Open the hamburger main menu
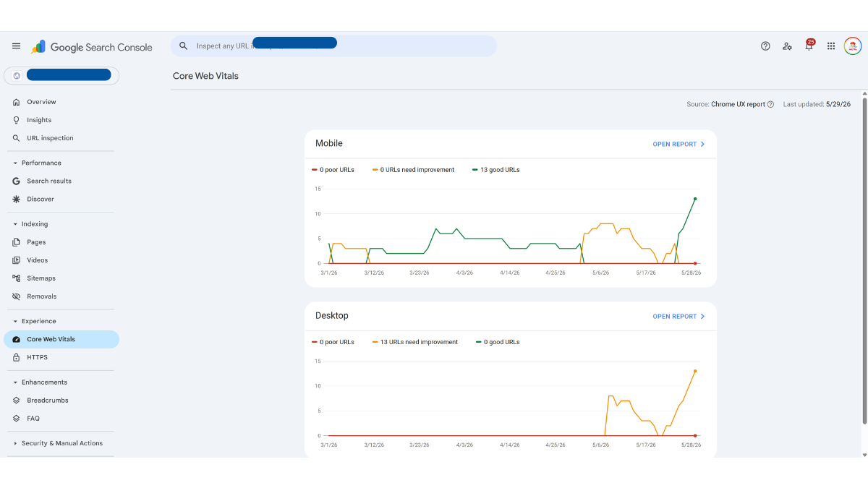This screenshot has height=488, width=868. point(16,46)
